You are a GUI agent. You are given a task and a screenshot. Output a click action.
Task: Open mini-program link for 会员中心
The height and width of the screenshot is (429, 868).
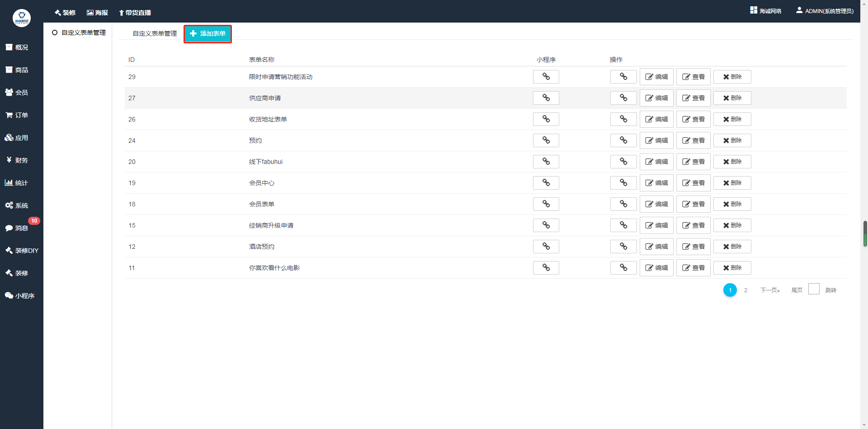546,183
